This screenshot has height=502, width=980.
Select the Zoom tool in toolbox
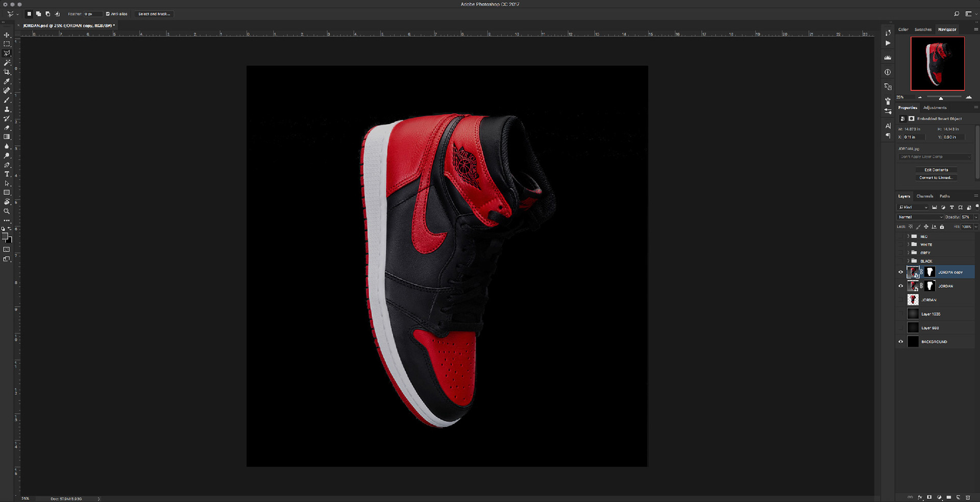pyautogui.click(x=7, y=211)
